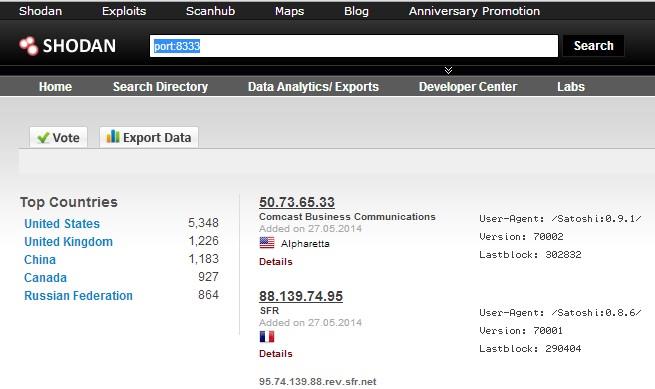Viewport: 655px width, 389px height.
Task: Open the Exploits top menu item
Action: [124, 11]
